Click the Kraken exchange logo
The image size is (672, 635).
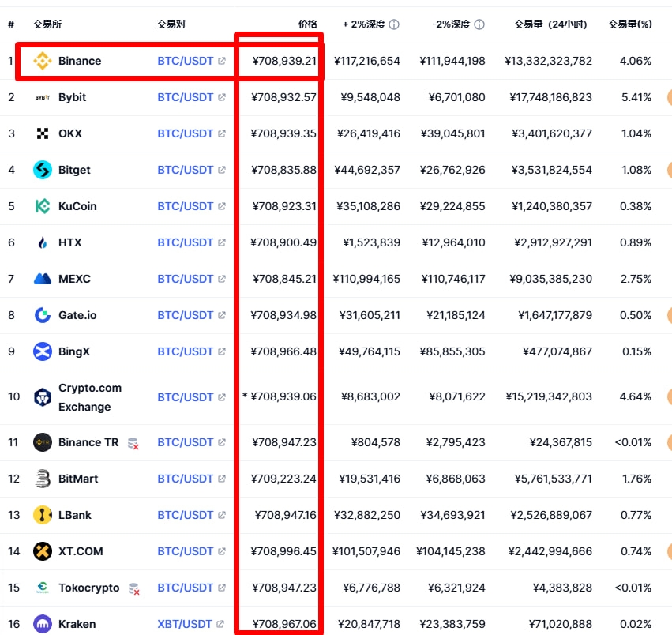click(43, 624)
